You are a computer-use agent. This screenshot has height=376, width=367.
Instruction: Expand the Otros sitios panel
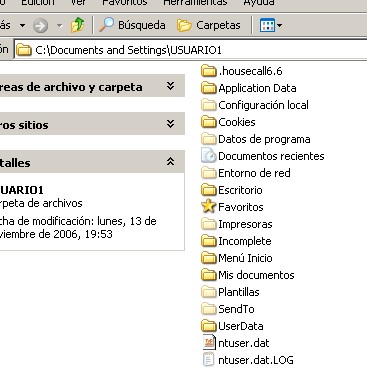click(x=170, y=124)
